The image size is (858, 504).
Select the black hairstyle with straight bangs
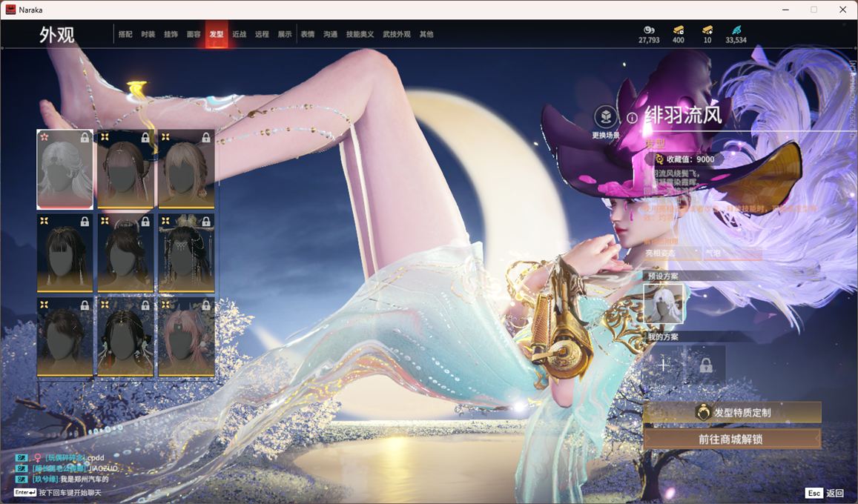tap(65, 253)
